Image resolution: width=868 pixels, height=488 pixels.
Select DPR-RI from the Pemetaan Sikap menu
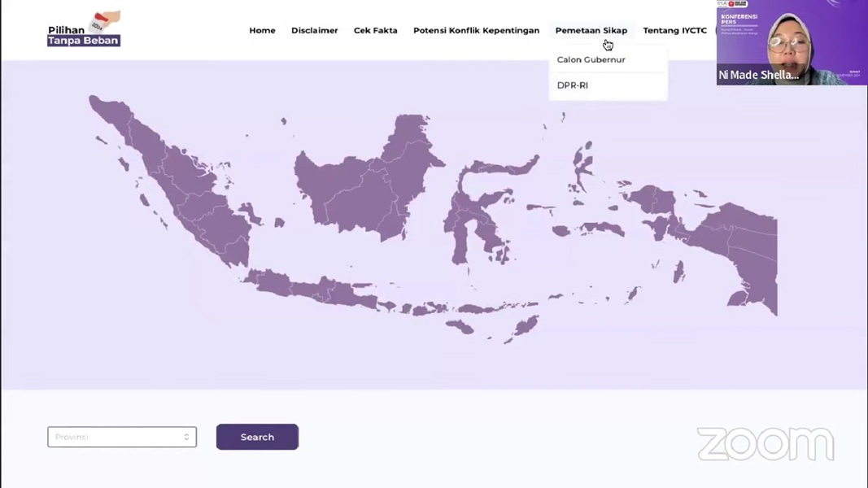572,85
